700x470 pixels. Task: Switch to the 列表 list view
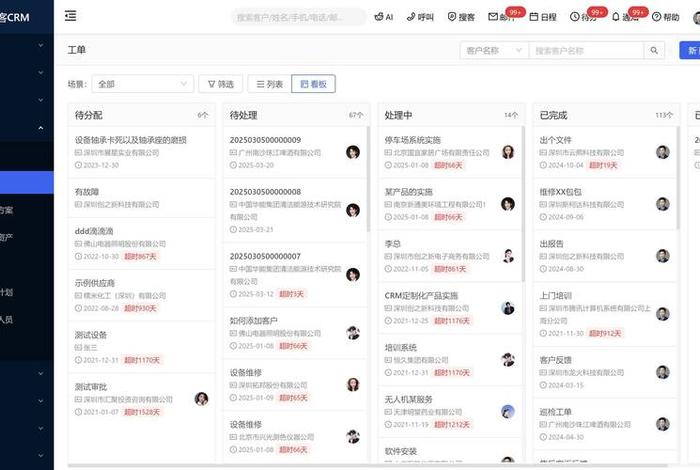(269, 84)
